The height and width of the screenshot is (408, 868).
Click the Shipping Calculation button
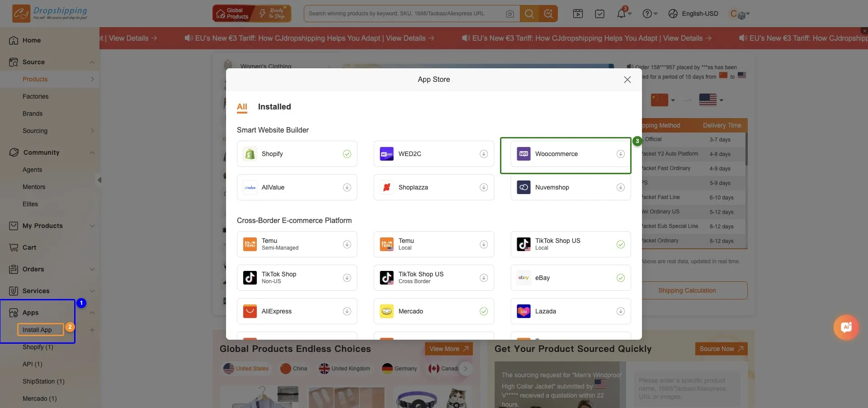pyautogui.click(x=687, y=290)
